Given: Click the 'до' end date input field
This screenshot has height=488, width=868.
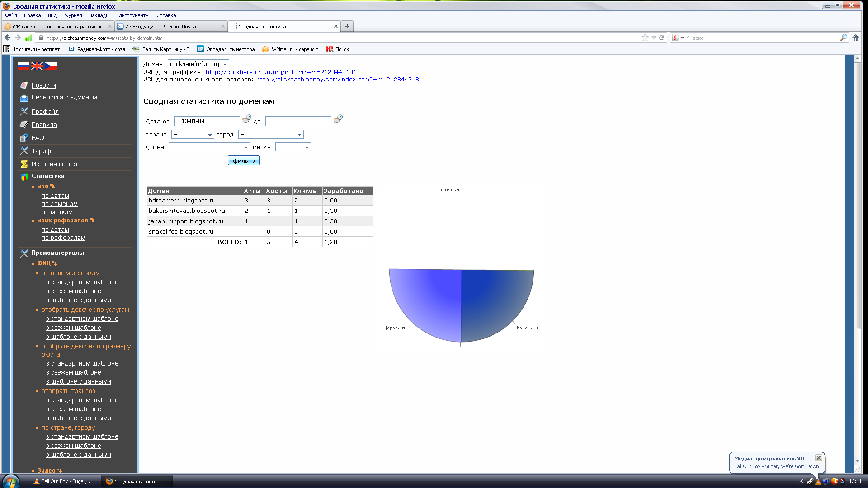Looking at the screenshot, I should (x=298, y=122).
